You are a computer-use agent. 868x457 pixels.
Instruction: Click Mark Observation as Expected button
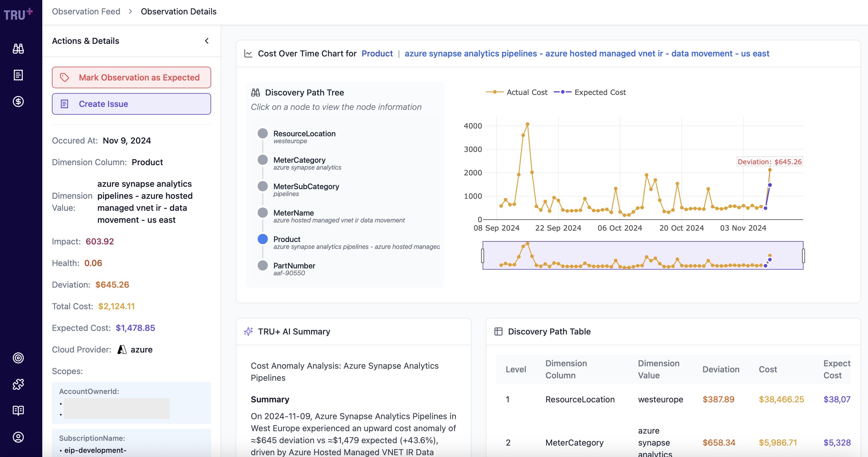131,77
